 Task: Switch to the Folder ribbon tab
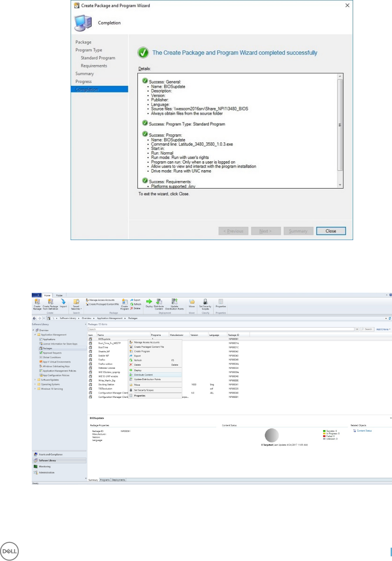[59, 295]
